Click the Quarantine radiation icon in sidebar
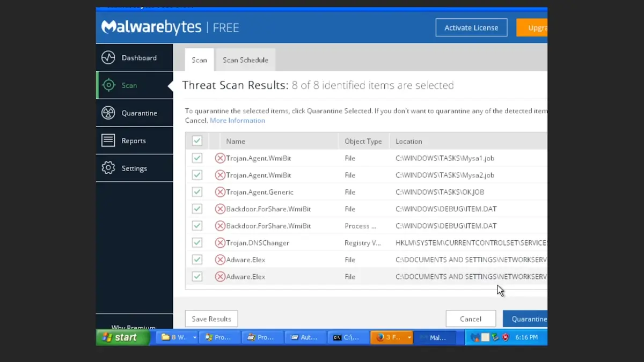Viewport: 644px width, 362px height. click(x=108, y=113)
